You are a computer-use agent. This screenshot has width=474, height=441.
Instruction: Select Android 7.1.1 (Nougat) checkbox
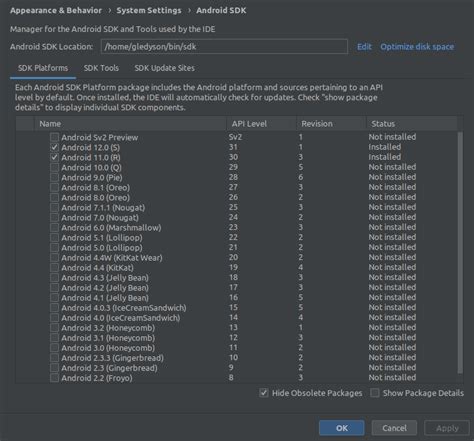pyautogui.click(x=54, y=207)
